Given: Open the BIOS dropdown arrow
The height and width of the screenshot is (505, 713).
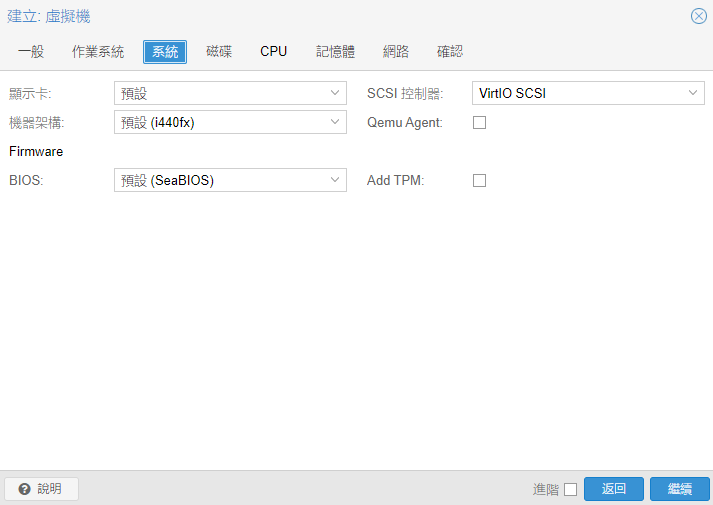Looking at the screenshot, I should point(335,180).
